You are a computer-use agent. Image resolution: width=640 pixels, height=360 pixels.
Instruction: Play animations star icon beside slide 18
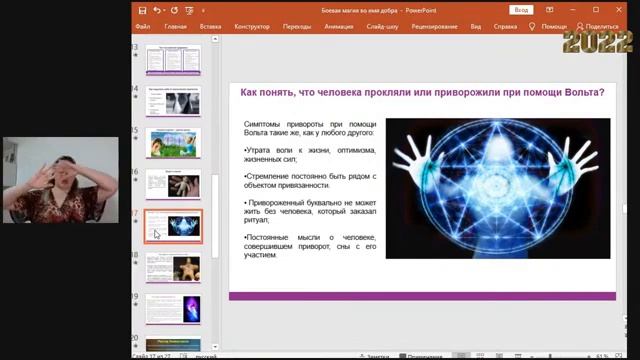[x=136, y=263]
